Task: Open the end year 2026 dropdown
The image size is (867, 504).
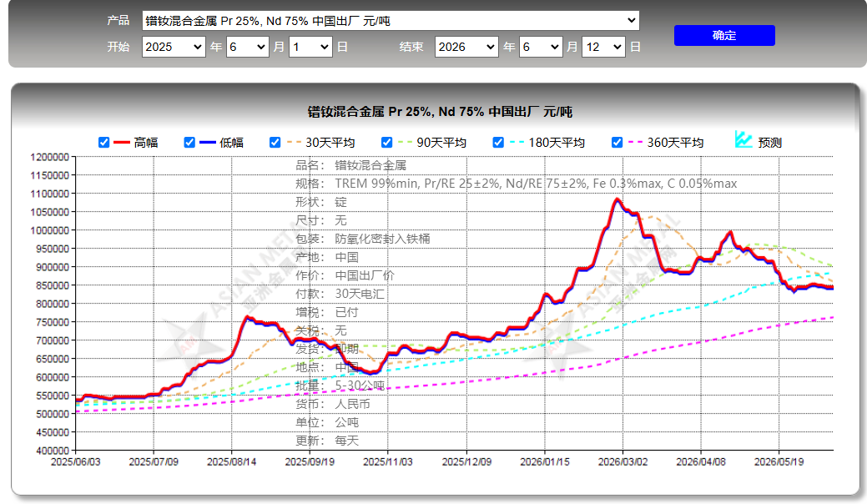Action: [466, 47]
